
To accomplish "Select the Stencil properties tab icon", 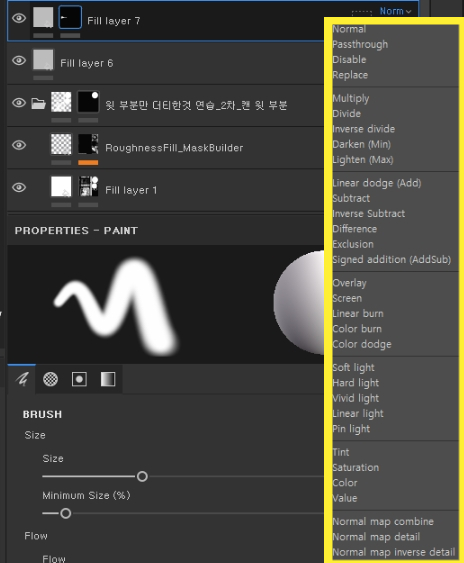I will [79, 379].
